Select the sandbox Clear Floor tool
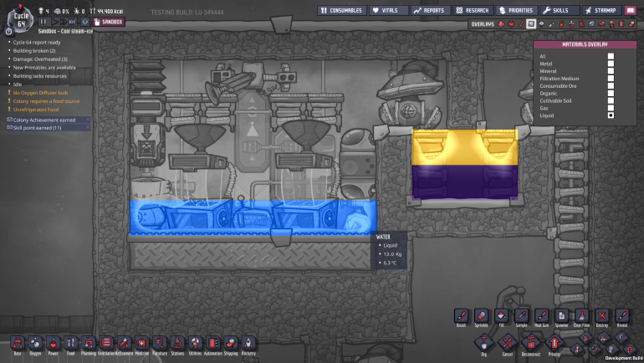 coord(581,316)
